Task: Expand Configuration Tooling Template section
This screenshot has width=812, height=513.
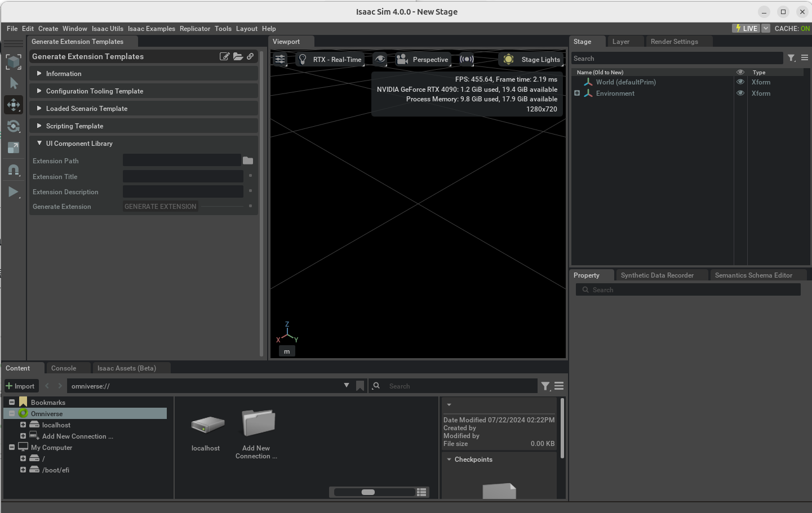Action: (x=144, y=91)
